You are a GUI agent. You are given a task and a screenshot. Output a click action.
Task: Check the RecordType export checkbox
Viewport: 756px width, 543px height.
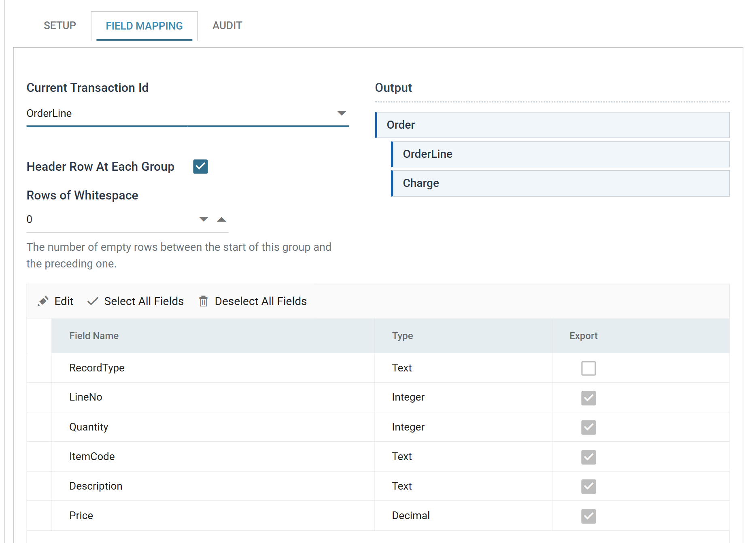588,368
